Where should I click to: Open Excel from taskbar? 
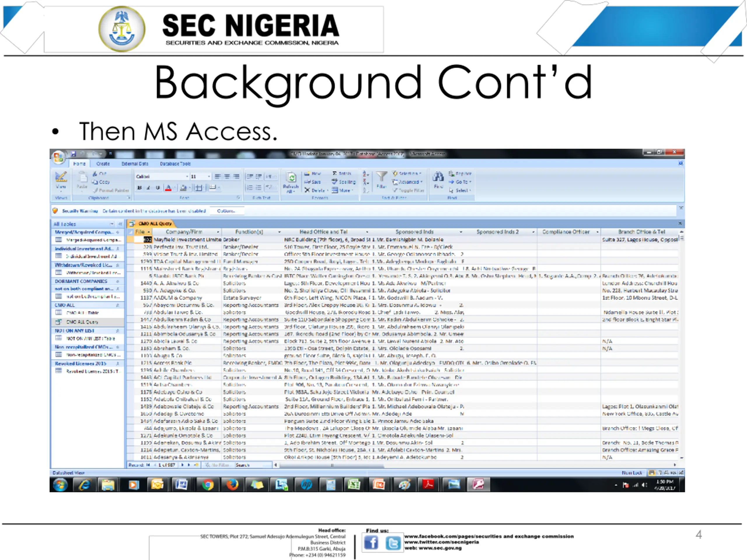[x=354, y=485]
